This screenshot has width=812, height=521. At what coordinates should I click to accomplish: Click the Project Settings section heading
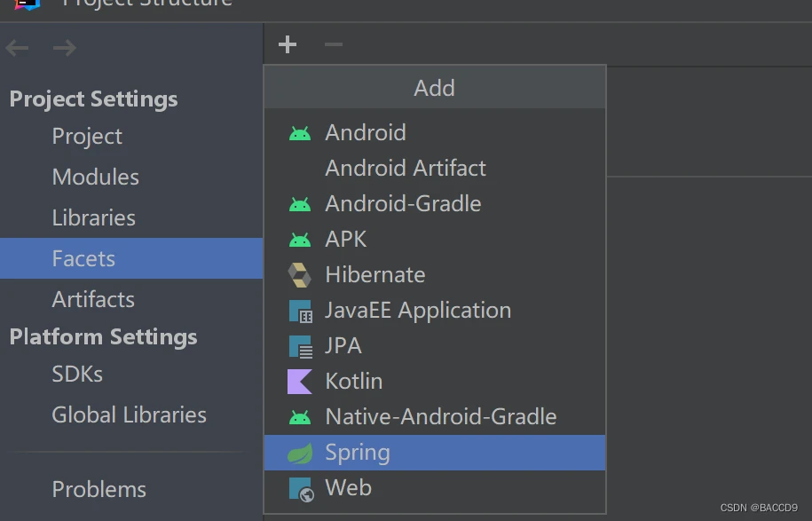coord(94,99)
